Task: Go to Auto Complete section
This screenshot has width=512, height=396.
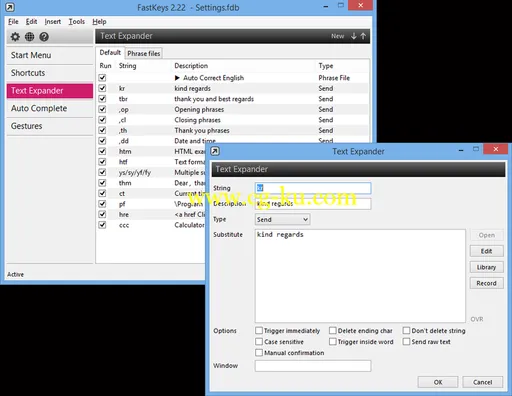Action: tap(50, 108)
